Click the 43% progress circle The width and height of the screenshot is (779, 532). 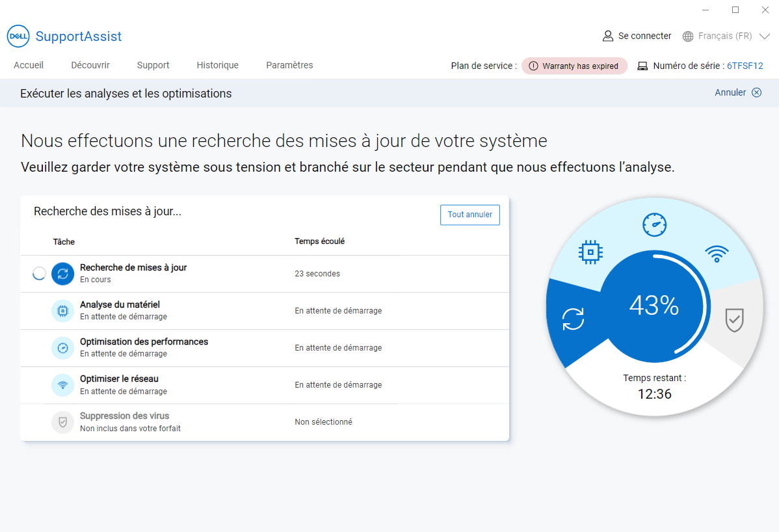[654, 306]
